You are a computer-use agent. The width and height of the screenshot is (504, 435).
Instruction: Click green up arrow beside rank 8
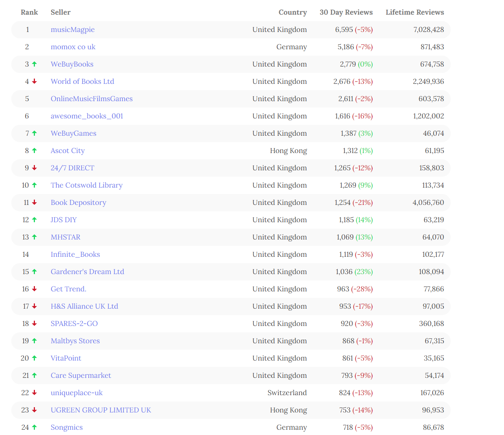point(35,150)
